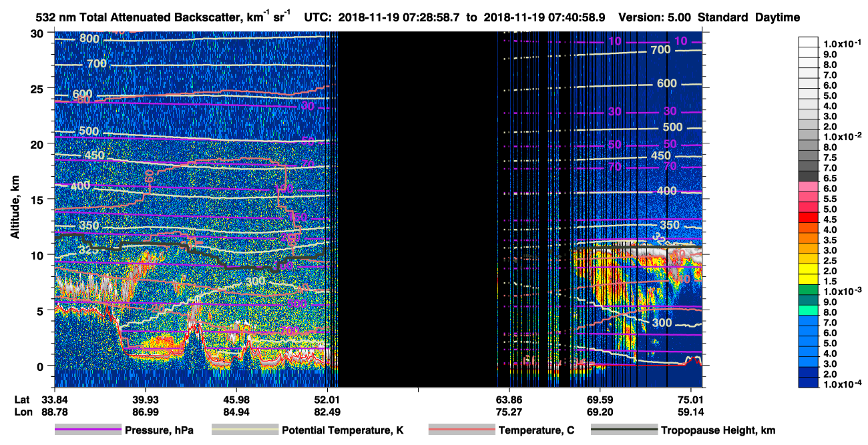The image size is (868, 445).
Task: Click the darkest navy swatch at color bar bottom
Action: click(x=808, y=382)
